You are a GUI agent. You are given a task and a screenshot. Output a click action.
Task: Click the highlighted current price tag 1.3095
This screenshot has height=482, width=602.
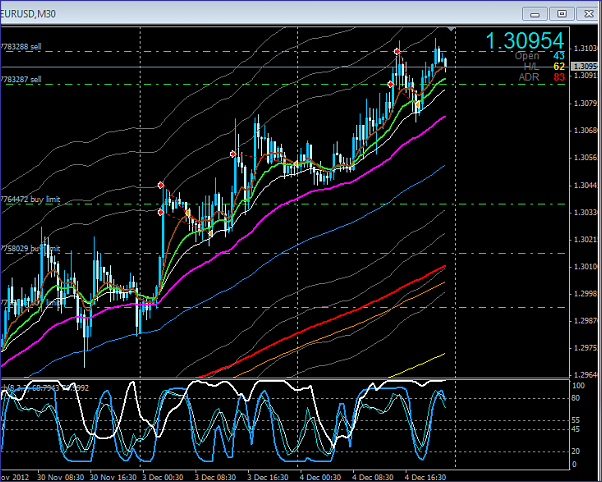click(585, 67)
